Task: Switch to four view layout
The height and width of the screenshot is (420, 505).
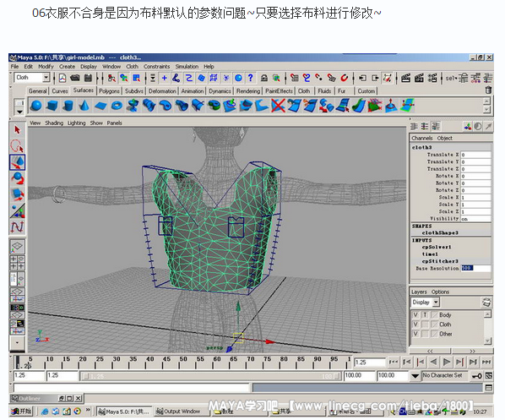Action: coord(17,263)
